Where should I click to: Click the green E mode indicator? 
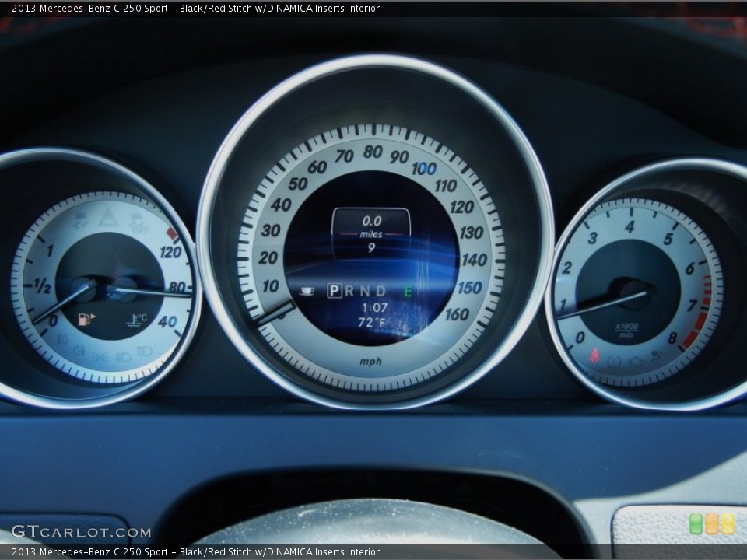click(408, 290)
